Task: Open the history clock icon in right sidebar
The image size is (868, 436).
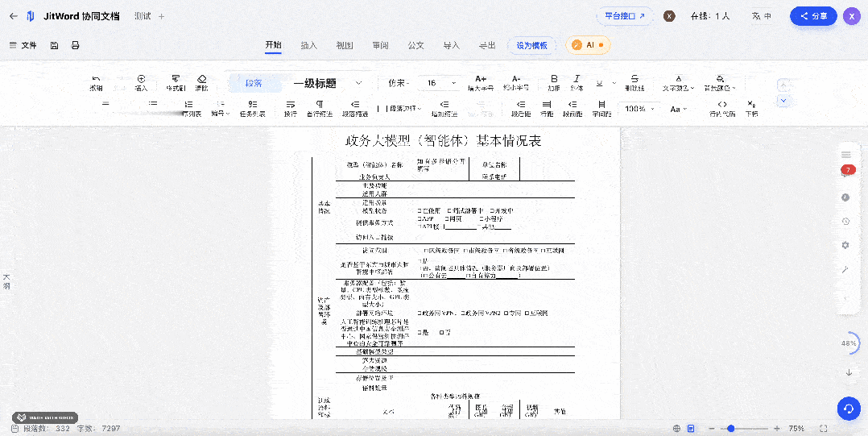Action: click(845, 221)
